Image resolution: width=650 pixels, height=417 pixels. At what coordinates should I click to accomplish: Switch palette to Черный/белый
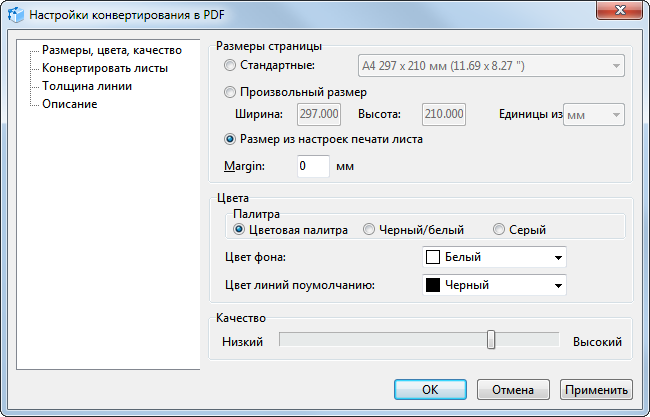(369, 230)
